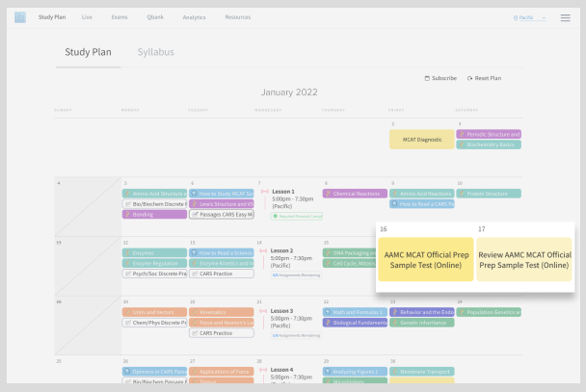Click the app logo icon in the header

point(20,17)
